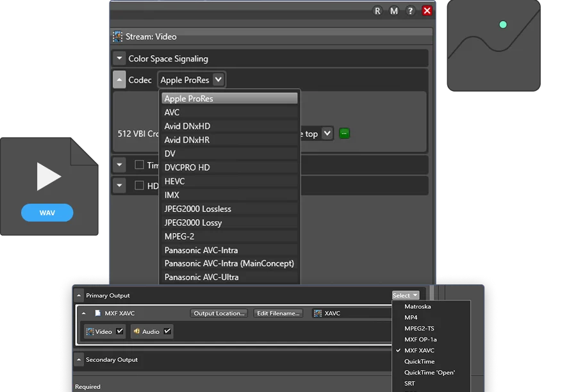This screenshot has height=392, width=562.
Task: Click the XAVC film icon in Primary Output
Action: pyautogui.click(x=318, y=313)
